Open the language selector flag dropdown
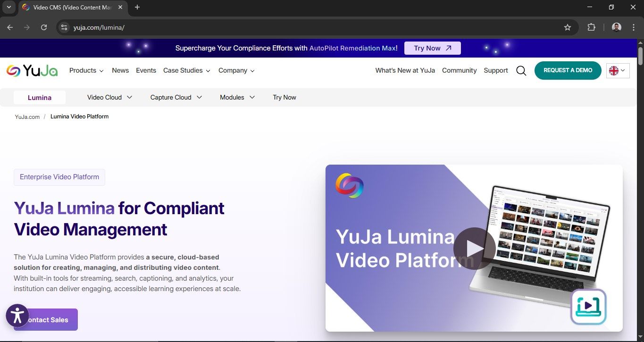This screenshot has width=644, height=342. [618, 70]
